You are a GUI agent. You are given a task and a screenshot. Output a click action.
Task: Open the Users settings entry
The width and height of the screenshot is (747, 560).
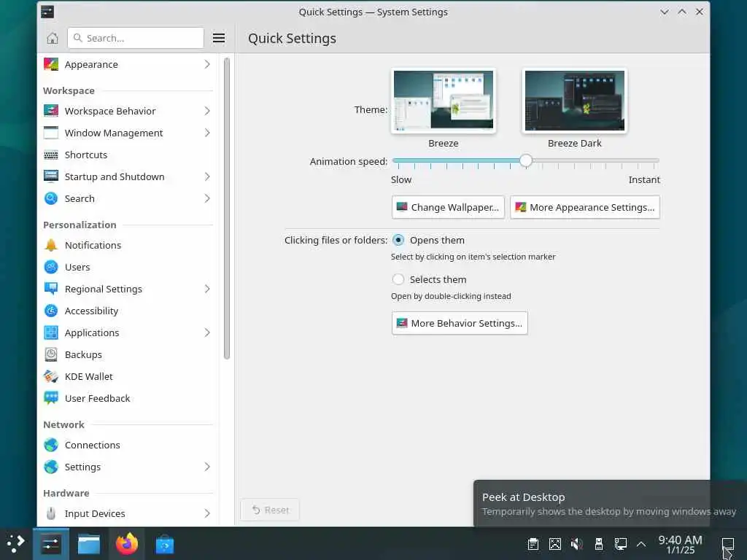coord(128,267)
